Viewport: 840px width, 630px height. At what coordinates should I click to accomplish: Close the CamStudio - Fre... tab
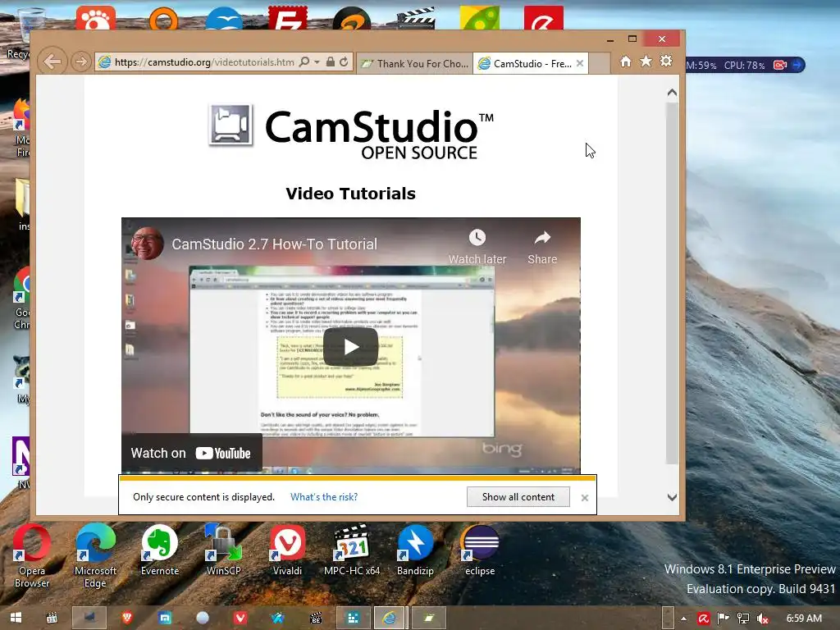pyautogui.click(x=580, y=64)
